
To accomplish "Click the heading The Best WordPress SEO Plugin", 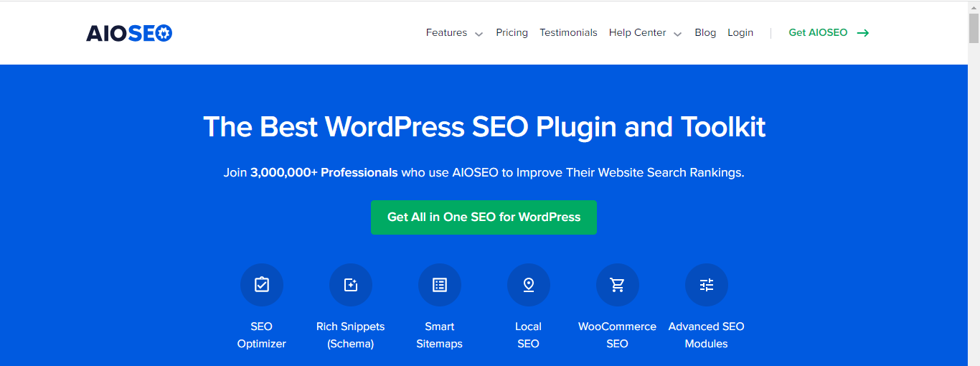I will click(x=484, y=127).
